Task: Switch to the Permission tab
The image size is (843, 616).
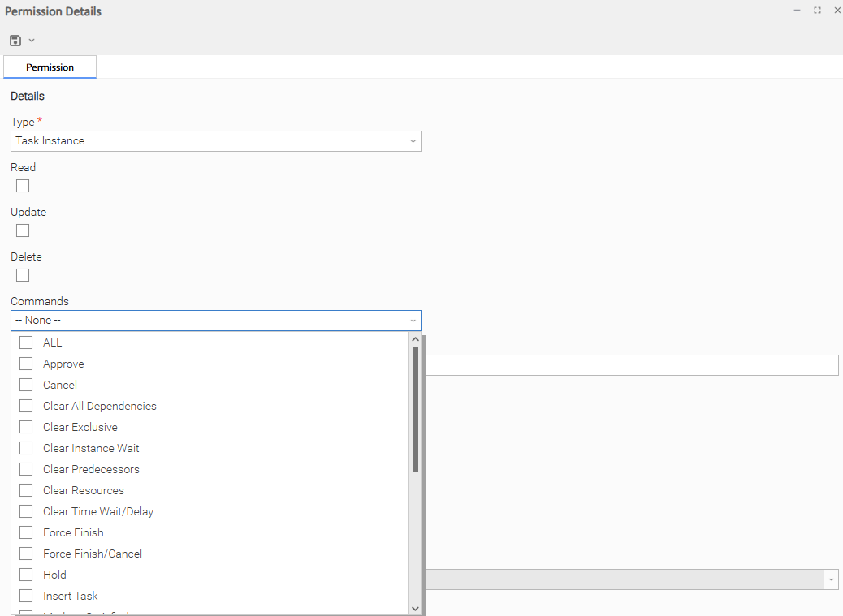Action: pos(50,67)
